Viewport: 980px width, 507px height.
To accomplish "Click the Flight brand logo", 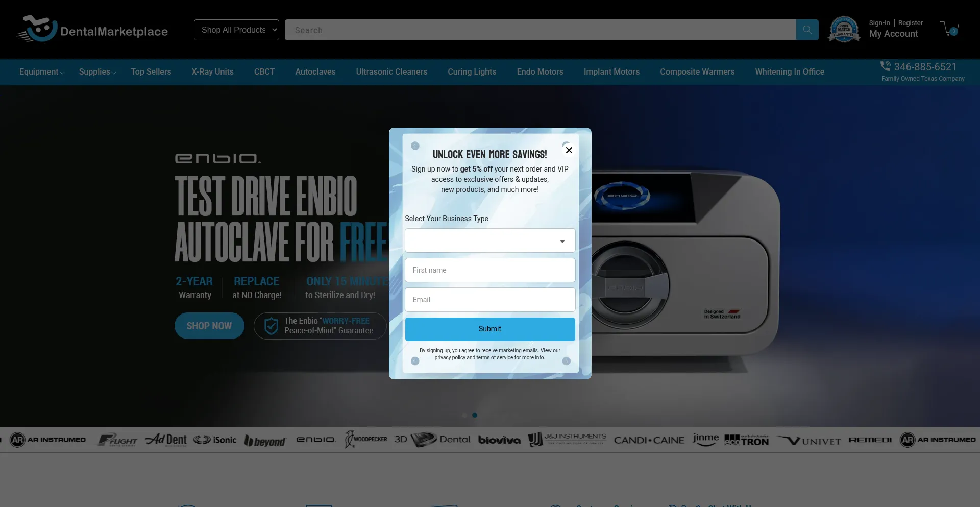I will 118,440.
